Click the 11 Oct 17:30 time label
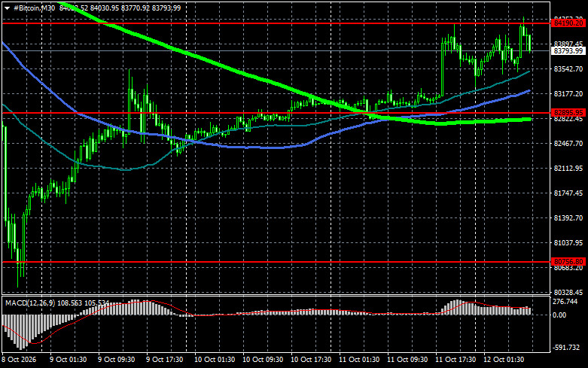The width and height of the screenshot is (588, 368). point(455,360)
